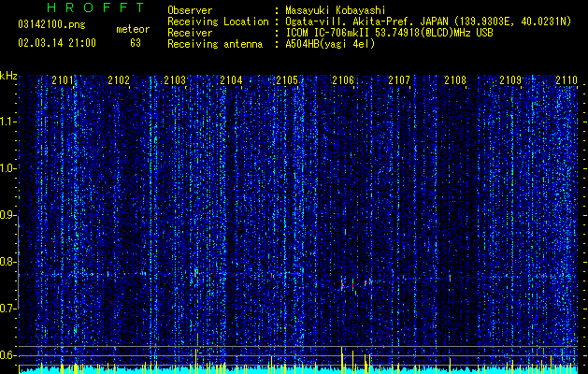Click the 2106 time marker
The height and width of the screenshot is (374, 588).
pyautogui.click(x=343, y=80)
